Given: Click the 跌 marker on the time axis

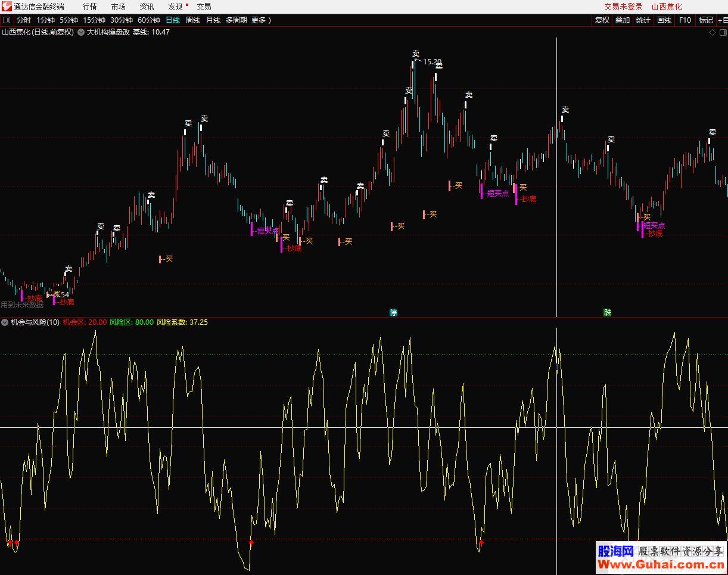Looking at the screenshot, I should (x=607, y=312).
